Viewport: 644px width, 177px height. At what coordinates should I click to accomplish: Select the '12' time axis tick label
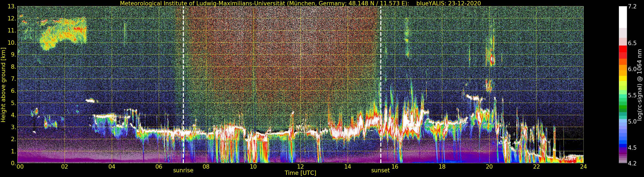point(300,167)
